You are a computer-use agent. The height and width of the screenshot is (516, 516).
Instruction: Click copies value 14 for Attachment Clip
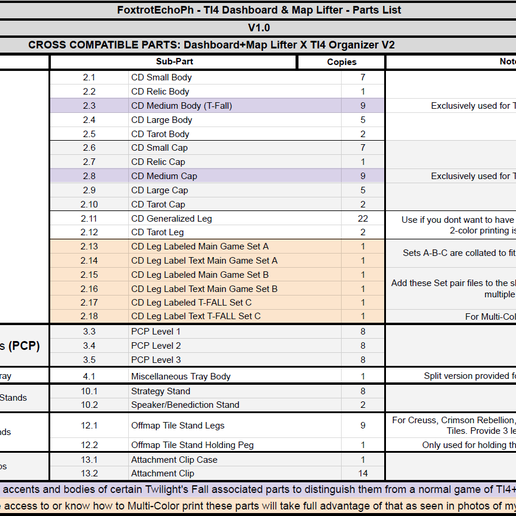coord(363,473)
